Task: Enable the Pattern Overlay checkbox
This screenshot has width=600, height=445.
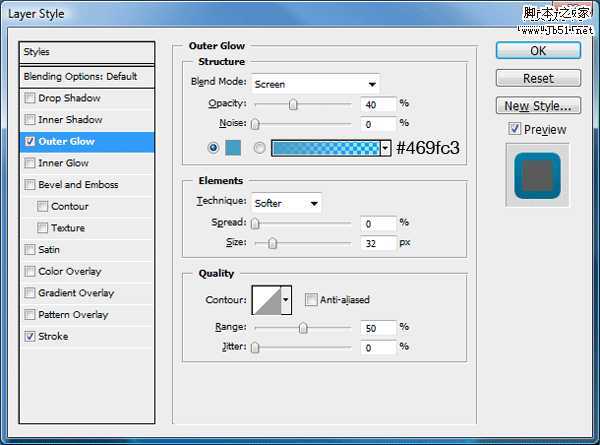Action: pos(29,315)
